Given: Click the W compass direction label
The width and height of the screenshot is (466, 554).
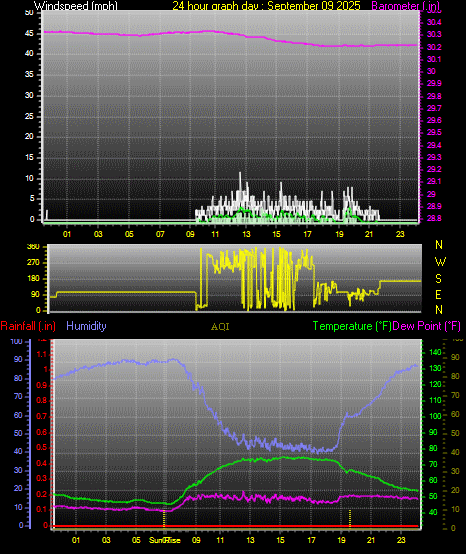Looking at the screenshot, I should [440, 262].
